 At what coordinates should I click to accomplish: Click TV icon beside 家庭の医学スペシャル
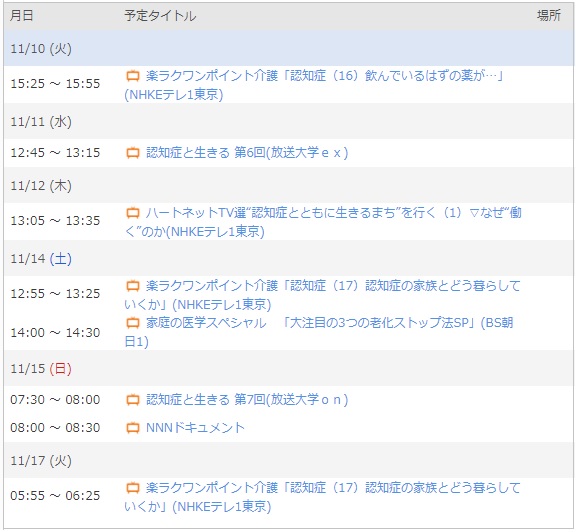point(133,323)
